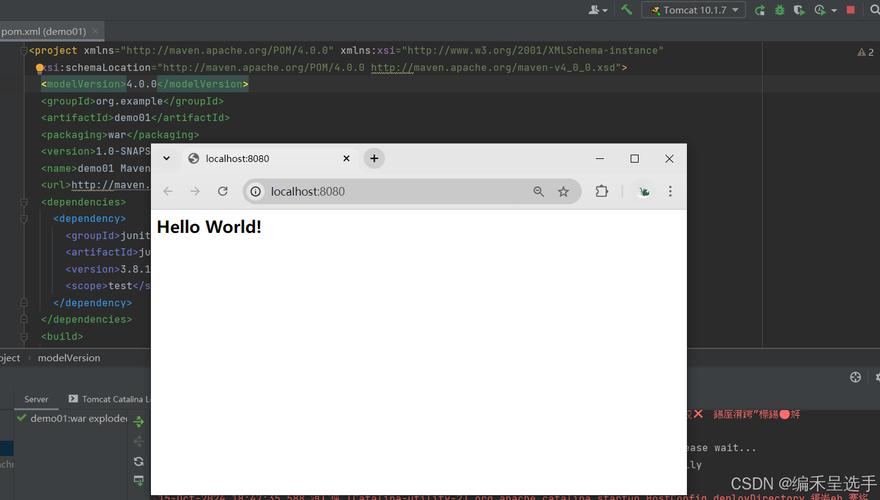The image size is (880, 500).
Task: Open the browser Extensions puzzle icon
Action: pos(602,191)
